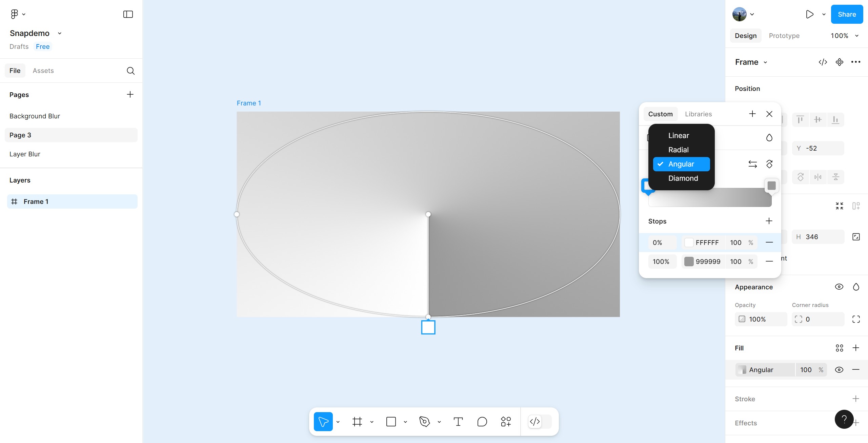
Task: Select the Move tool in toolbar
Action: pyautogui.click(x=323, y=422)
